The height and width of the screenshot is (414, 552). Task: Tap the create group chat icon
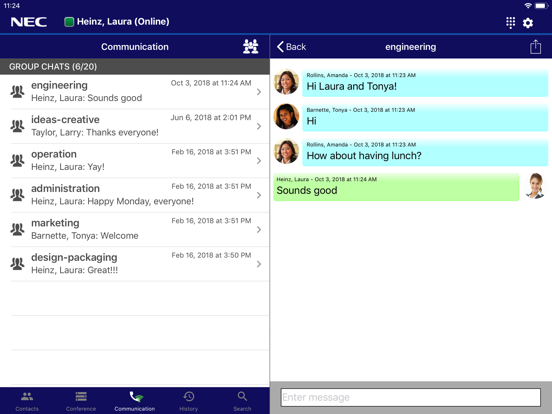point(251,46)
